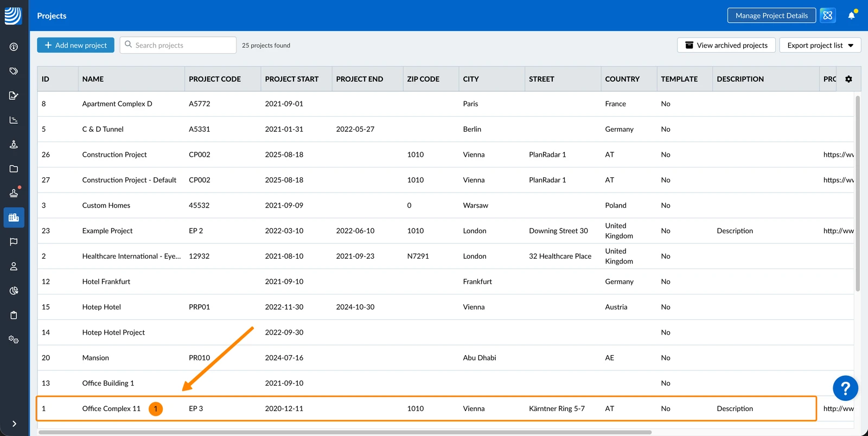This screenshot has width=868, height=436.
Task: Click Add new project button
Action: tap(76, 45)
